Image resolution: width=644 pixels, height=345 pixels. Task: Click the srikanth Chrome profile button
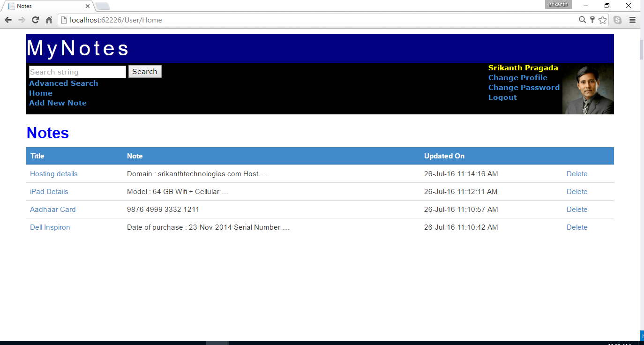tap(558, 4)
